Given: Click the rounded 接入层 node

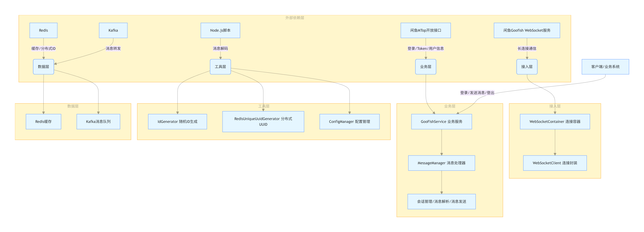Looking at the screenshot, I should (x=527, y=67).
